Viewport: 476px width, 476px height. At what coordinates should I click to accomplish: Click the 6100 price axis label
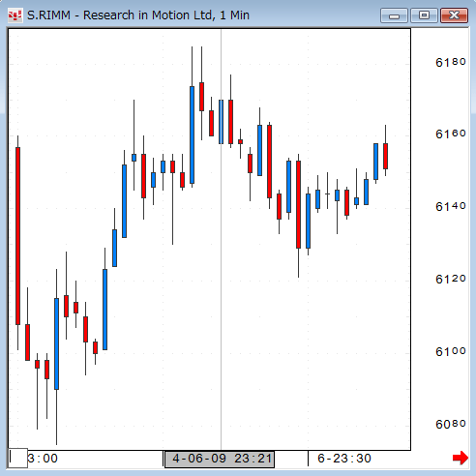[451, 351]
